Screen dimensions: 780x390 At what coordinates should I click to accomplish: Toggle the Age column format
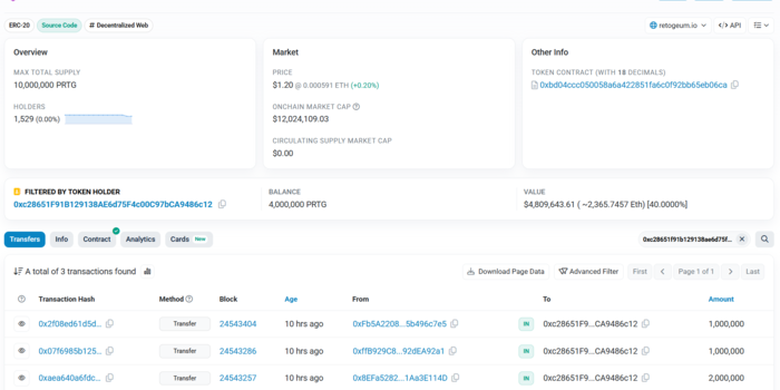pos(291,299)
